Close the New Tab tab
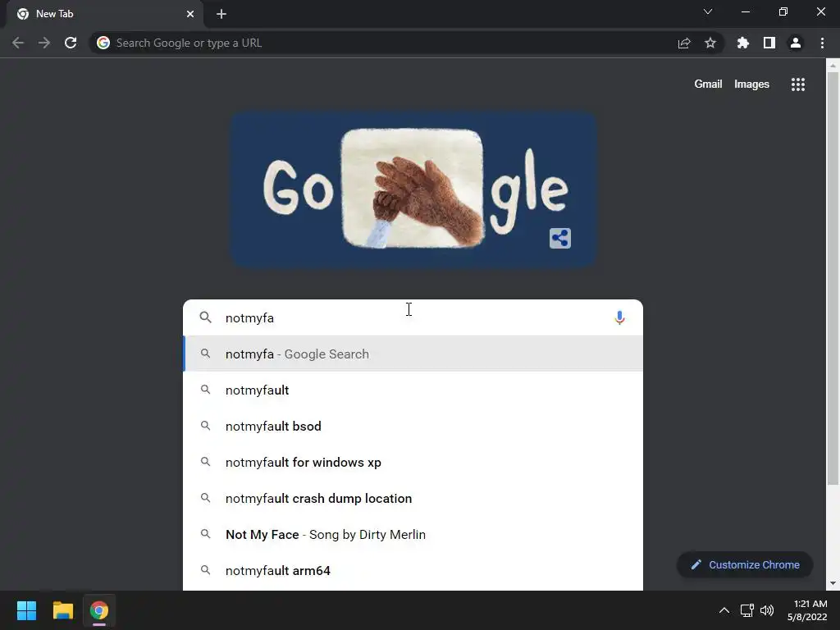 (x=190, y=14)
